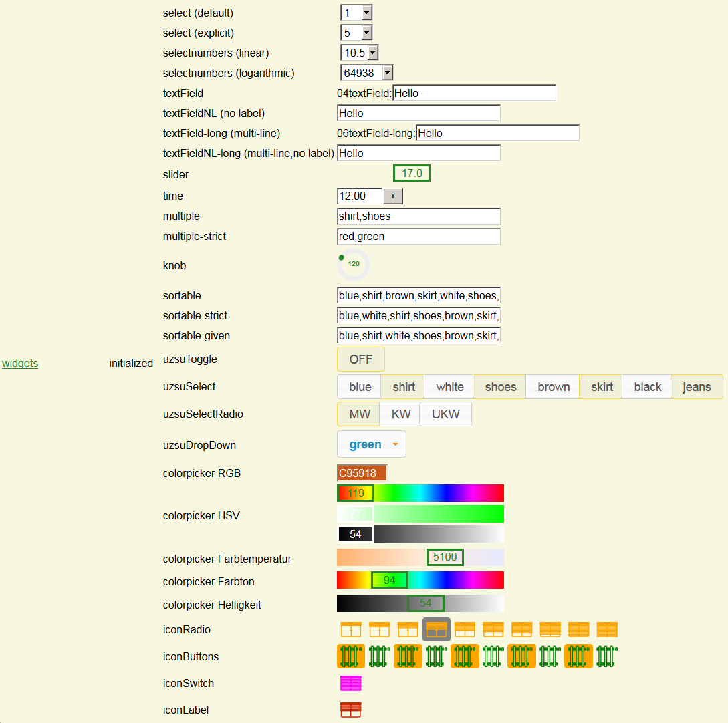The image size is (728, 723).
Task: Click the plus button next to time
Action: point(393,196)
